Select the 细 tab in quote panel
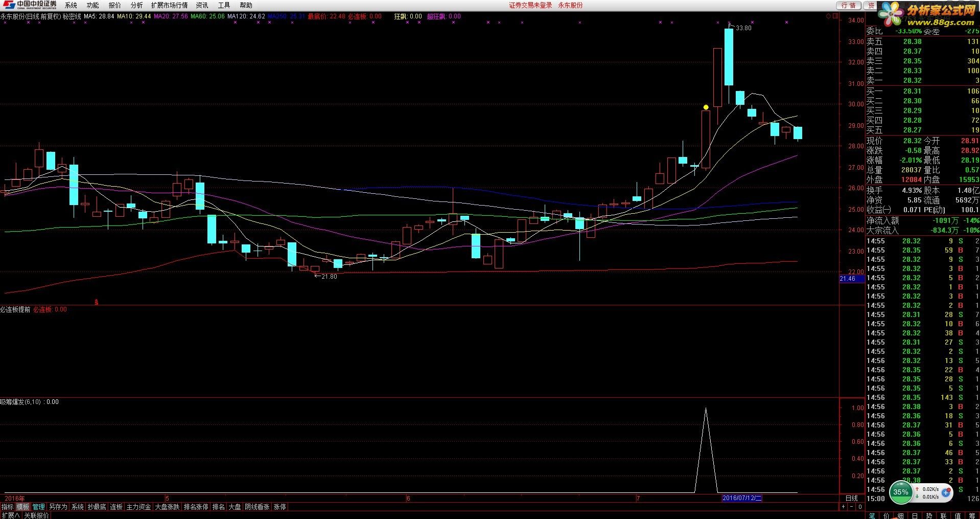 (x=900, y=515)
